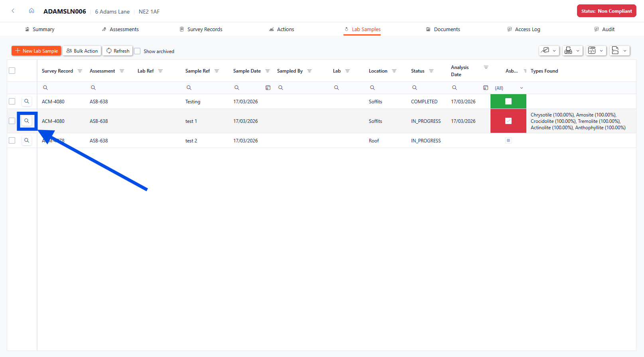Expand the Asbestos (All) filter dropdown
Screen dimensions: 644x357
pos(521,88)
